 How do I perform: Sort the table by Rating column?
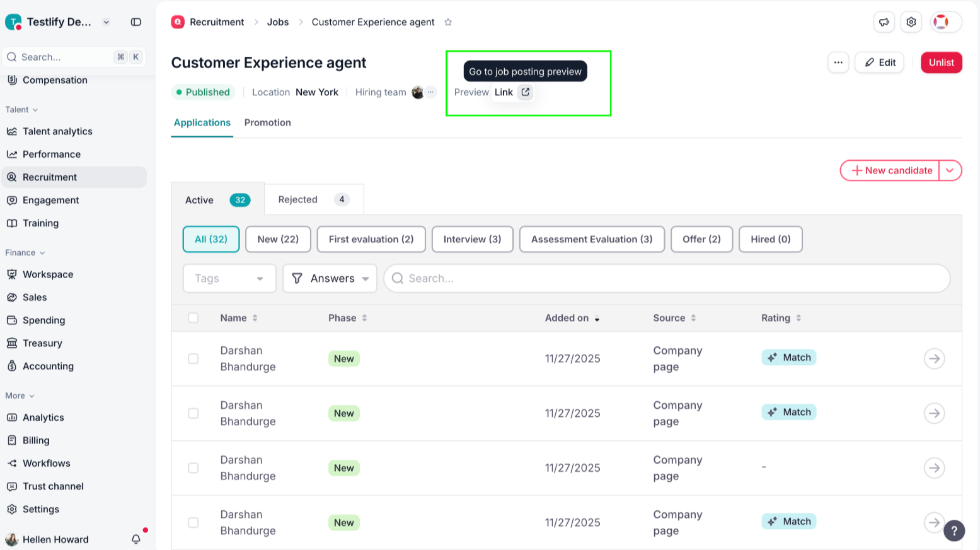[x=781, y=318]
